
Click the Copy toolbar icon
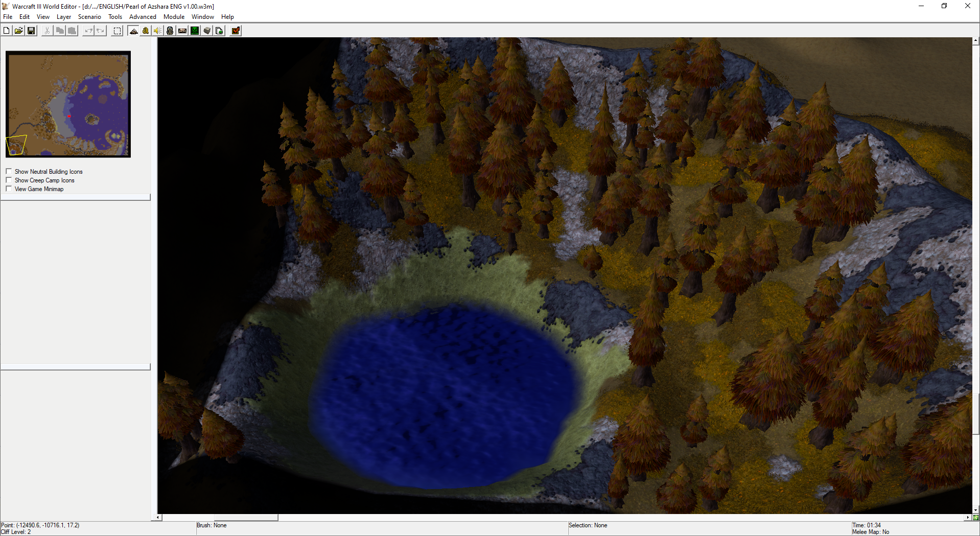coord(60,31)
